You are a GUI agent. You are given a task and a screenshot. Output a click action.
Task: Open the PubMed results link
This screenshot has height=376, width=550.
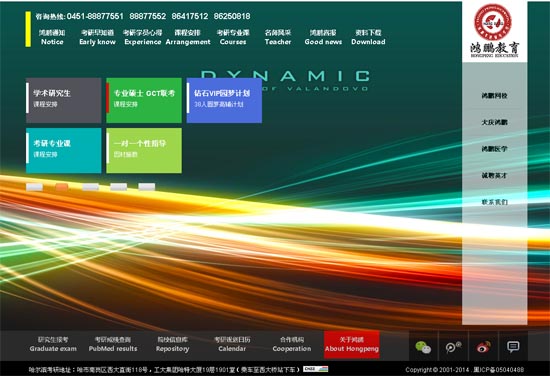coord(113,344)
